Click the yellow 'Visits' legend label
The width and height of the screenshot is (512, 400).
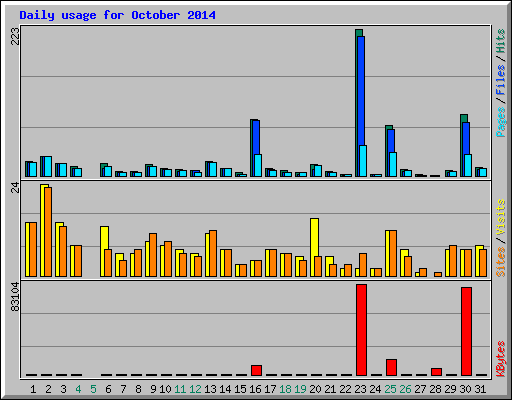(501, 217)
